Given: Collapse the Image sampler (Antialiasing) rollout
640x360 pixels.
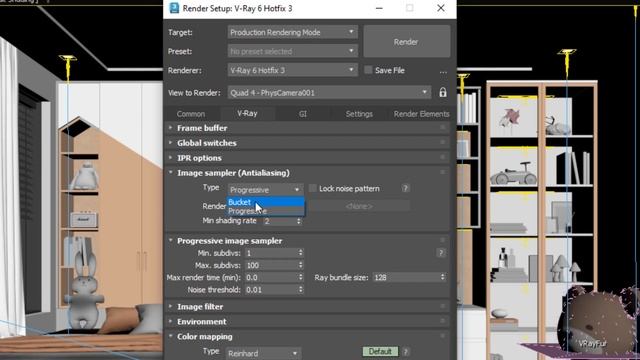Looking at the screenshot, I should pos(307,173).
